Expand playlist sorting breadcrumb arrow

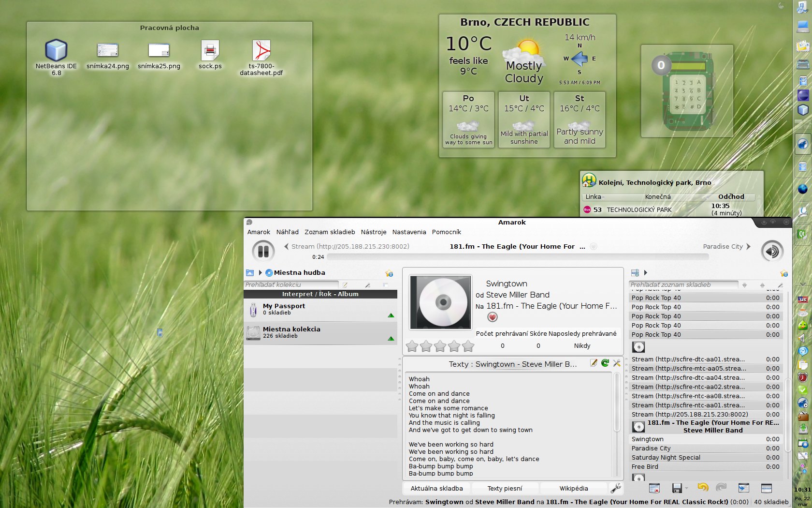[x=645, y=273]
